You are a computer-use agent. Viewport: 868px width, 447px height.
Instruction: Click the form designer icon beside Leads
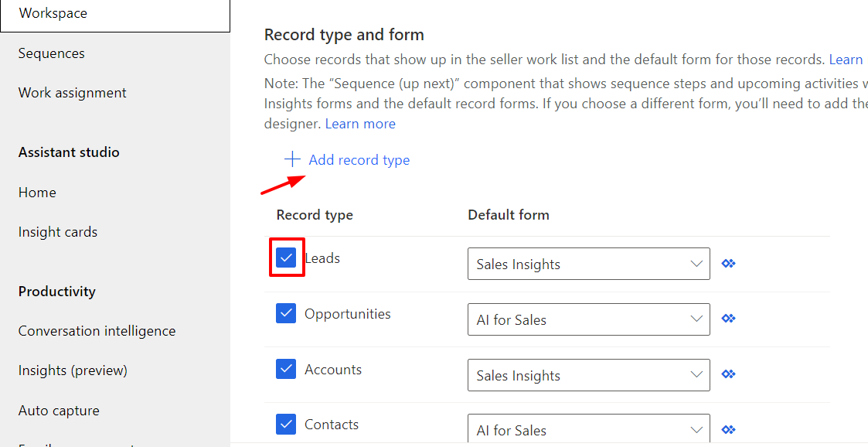click(x=728, y=264)
